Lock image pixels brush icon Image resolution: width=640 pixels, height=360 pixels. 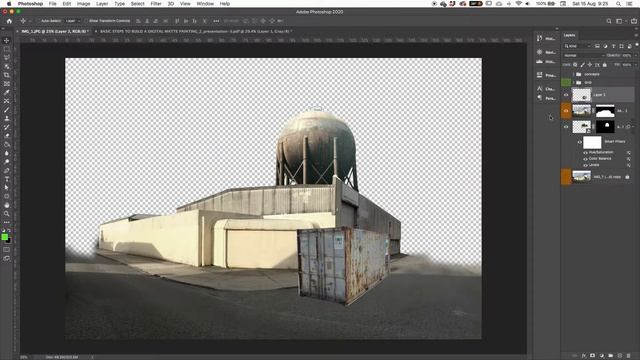(582, 64)
